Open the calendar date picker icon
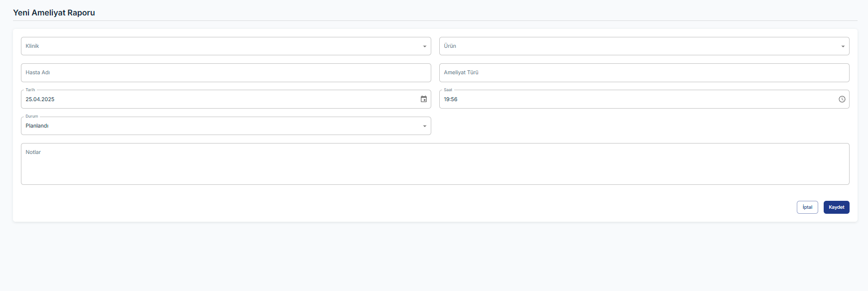868x291 pixels. click(x=424, y=99)
